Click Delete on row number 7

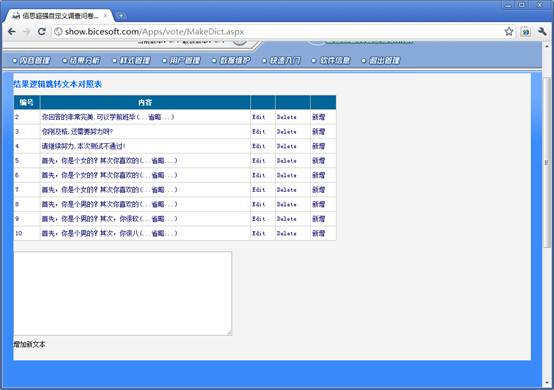point(287,190)
